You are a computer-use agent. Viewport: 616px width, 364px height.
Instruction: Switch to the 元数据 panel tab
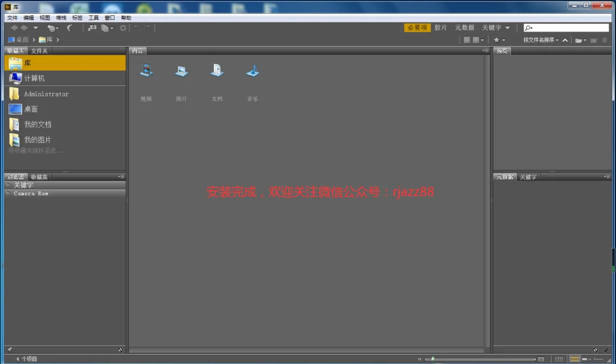point(504,177)
